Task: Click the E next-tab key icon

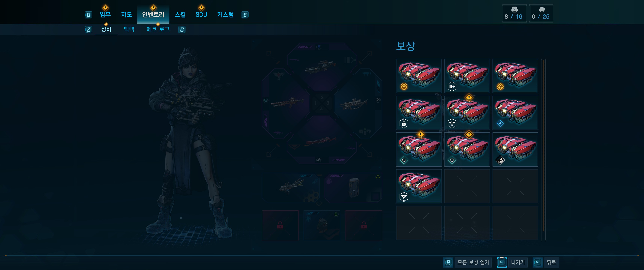Action: 245,15
